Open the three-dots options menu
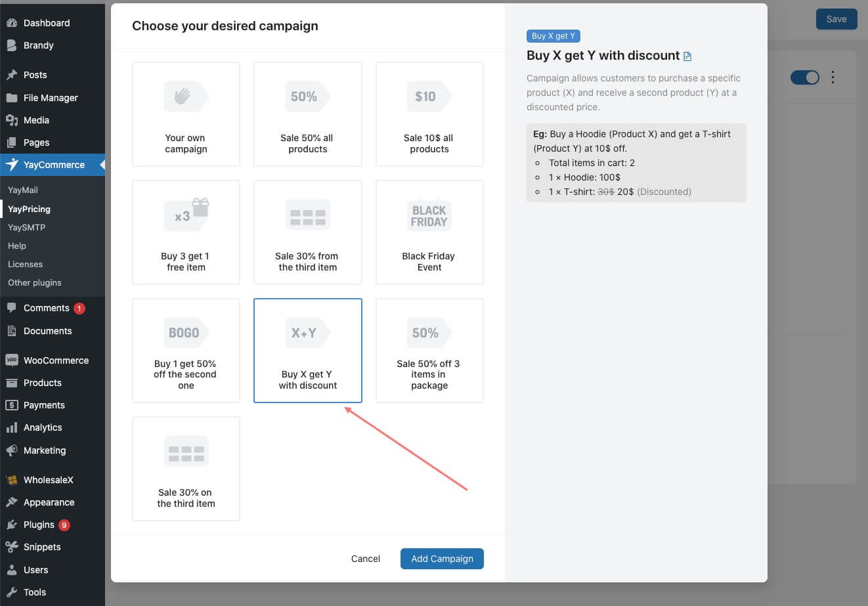The height and width of the screenshot is (606, 868). pos(833,77)
